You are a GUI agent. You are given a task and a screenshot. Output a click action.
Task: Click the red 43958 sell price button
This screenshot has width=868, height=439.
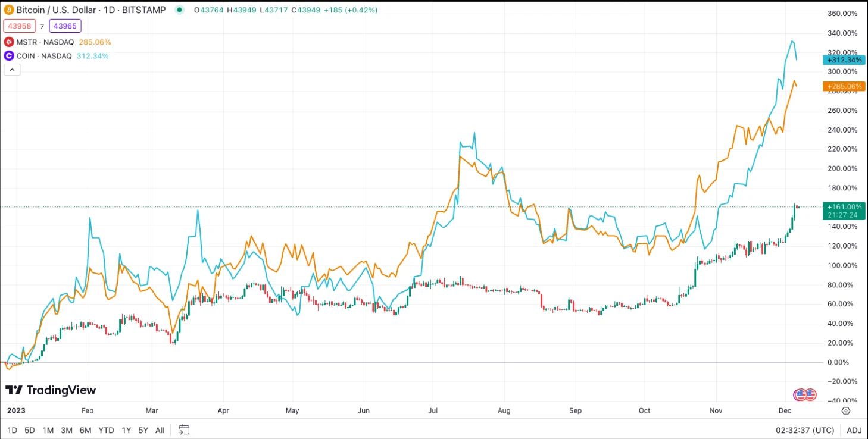(x=20, y=26)
